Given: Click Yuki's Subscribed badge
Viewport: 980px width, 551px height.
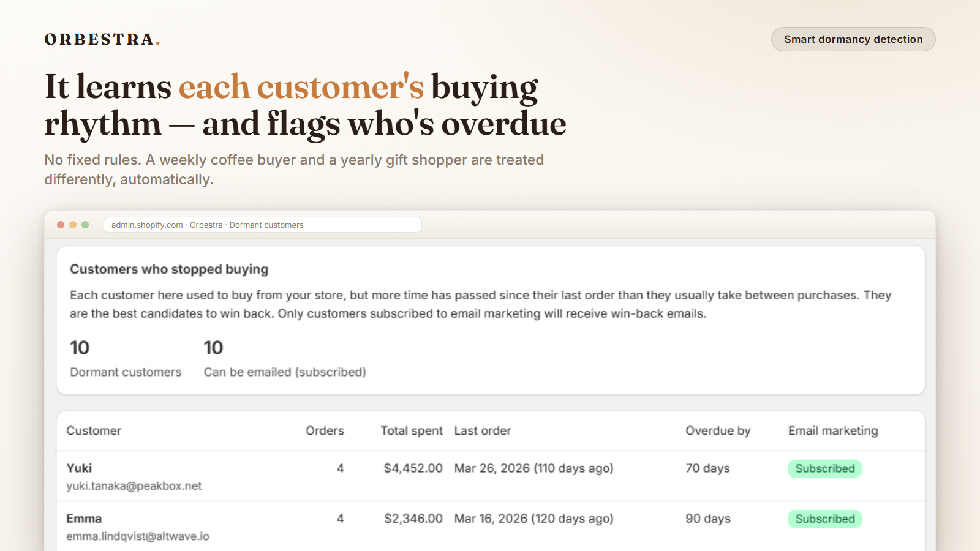Looking at the screenshot, I should coord(825,468).
